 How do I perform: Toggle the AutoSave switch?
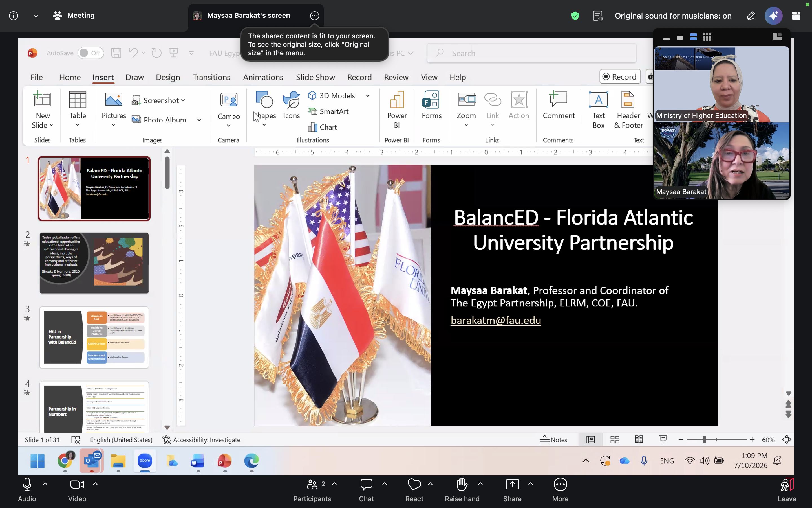click(x=91, y=53)
